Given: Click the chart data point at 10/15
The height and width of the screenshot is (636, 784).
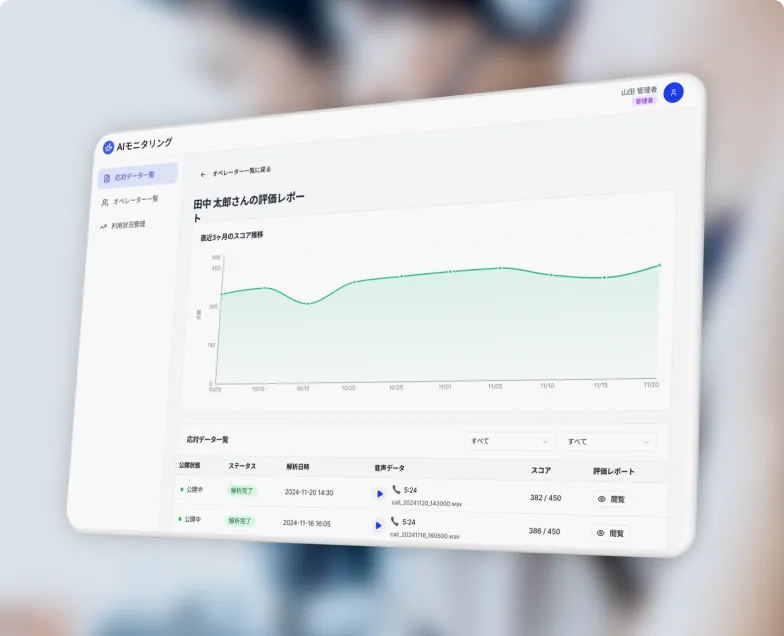Looking at the screenshot, I should tap(308, 304).
